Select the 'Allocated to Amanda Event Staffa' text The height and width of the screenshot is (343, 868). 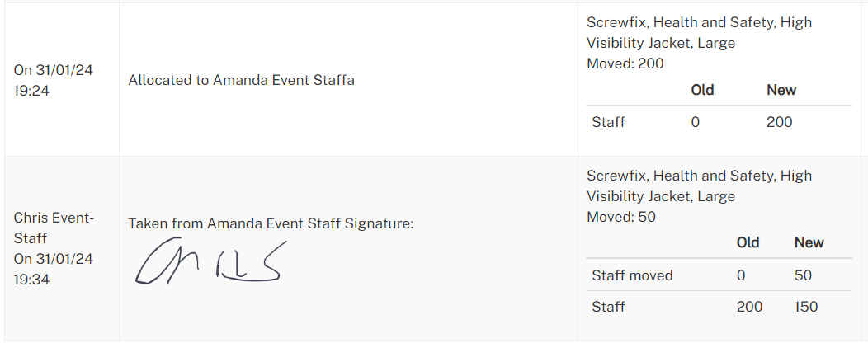click(x=242, y=80)
